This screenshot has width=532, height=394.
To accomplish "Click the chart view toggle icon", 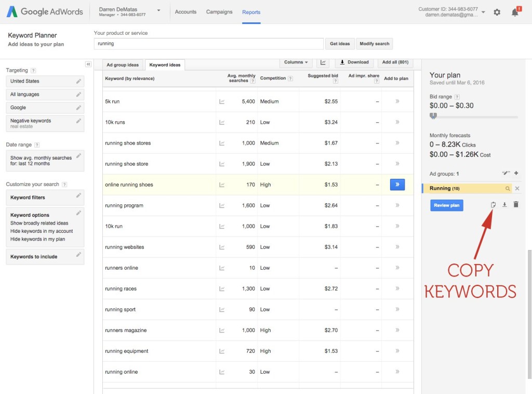I will [323, 62].
